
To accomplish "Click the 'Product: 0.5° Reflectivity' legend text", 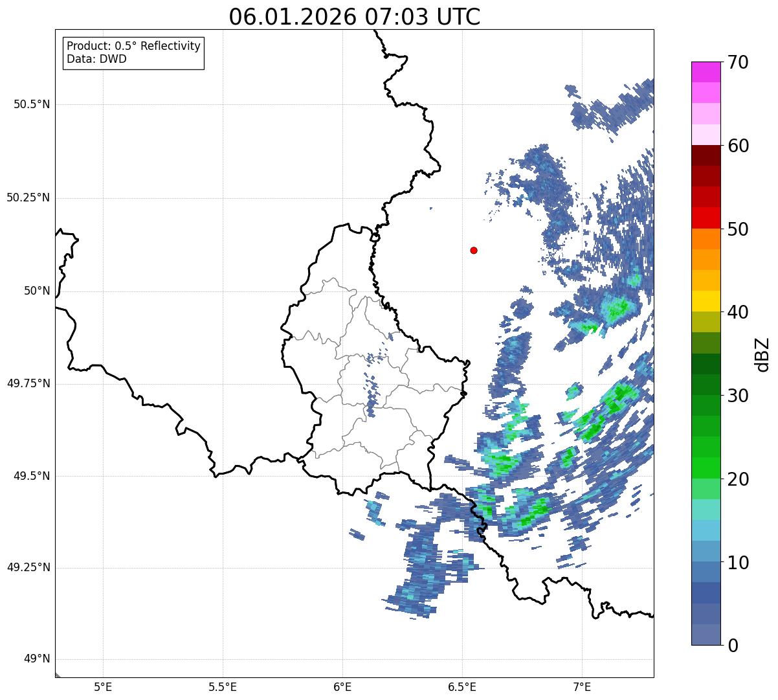I will pyautogui.click(x=133, y=47).
